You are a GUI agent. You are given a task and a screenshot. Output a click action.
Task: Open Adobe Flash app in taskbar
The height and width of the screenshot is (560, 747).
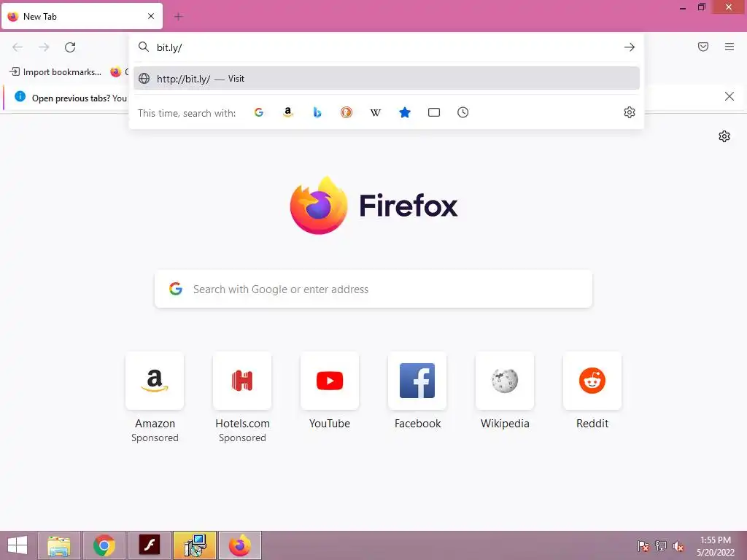pos(149,545)
